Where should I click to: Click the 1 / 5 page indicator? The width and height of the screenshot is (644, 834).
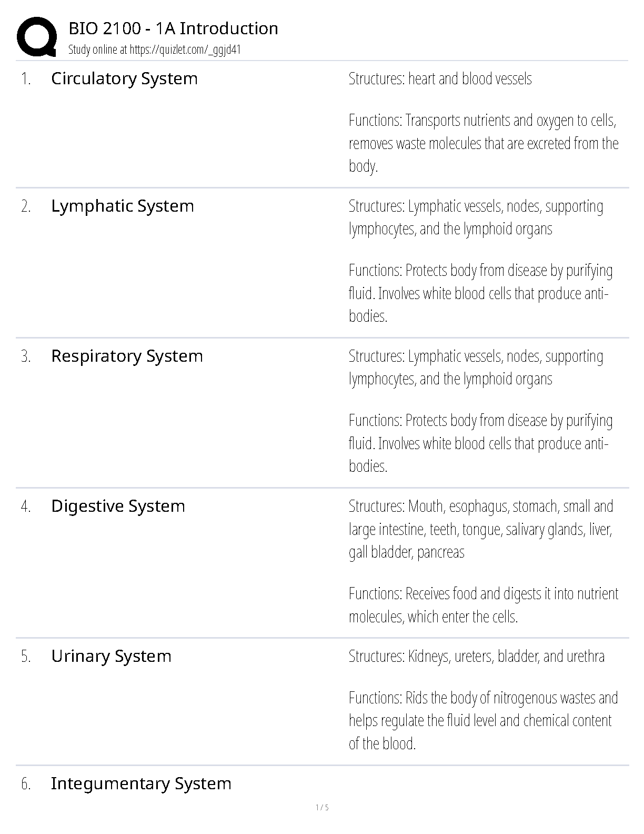tap(322, 808)
